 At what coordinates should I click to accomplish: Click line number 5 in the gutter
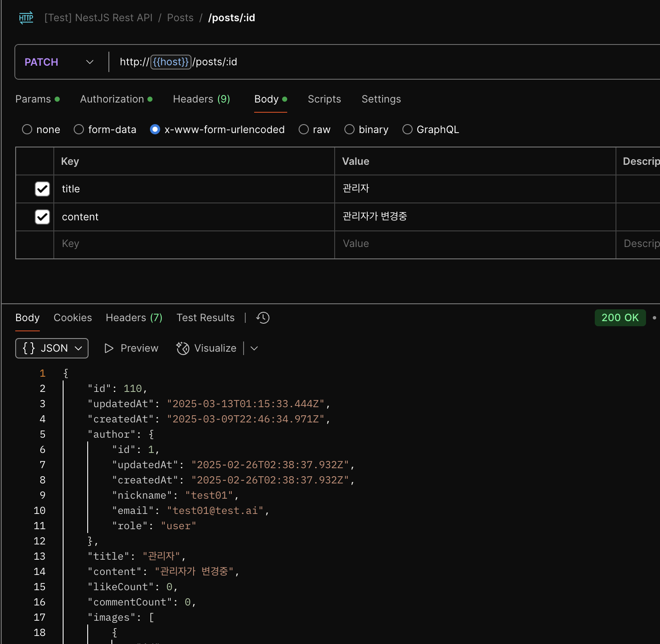coord(42,434)
